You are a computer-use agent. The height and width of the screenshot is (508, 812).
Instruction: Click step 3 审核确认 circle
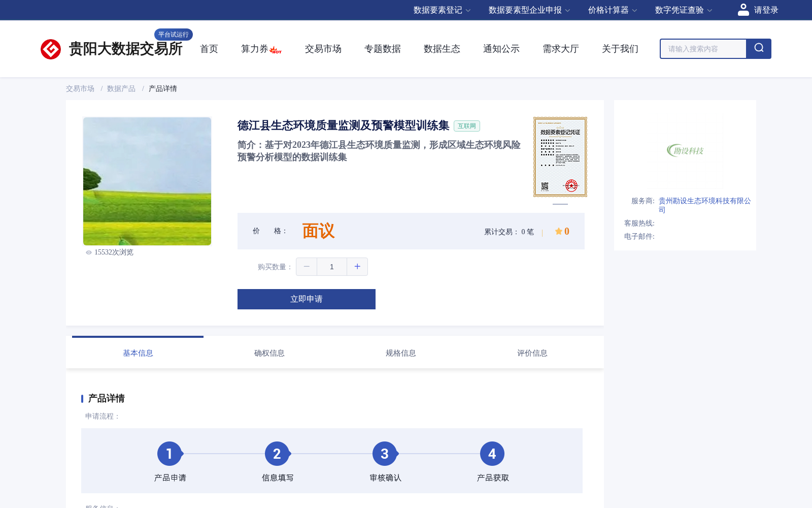[x=385, y=454]
